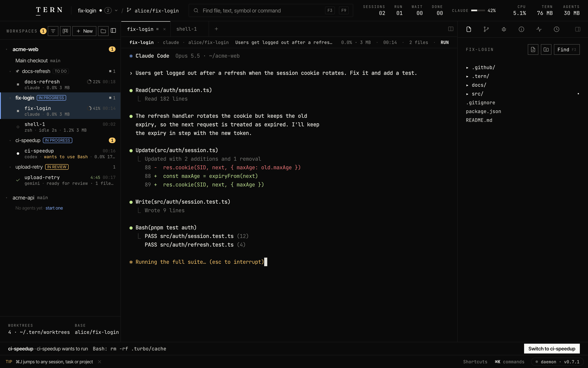Close the fix-login tab
Screen dimensions: 588x368
tap(165, 29)
